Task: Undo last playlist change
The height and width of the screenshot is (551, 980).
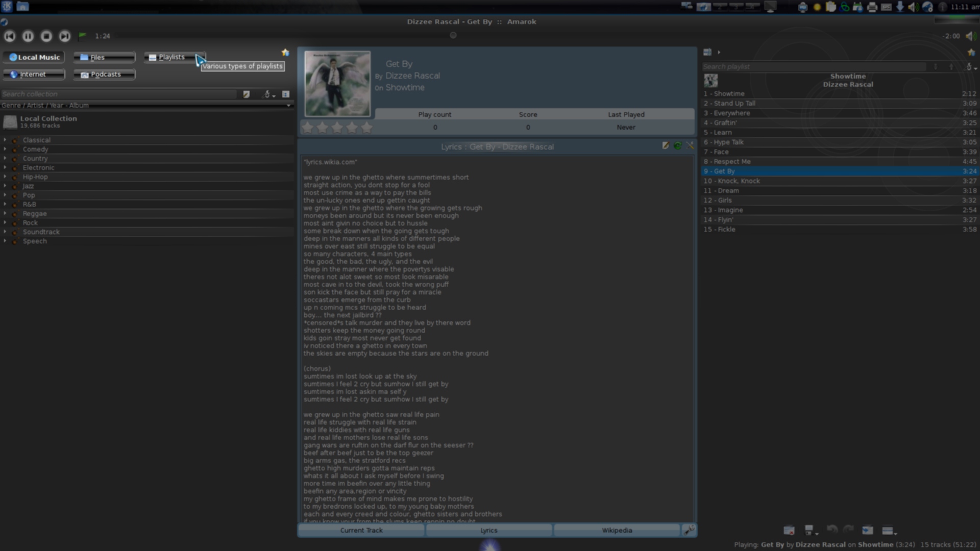Action: [832, 530]
